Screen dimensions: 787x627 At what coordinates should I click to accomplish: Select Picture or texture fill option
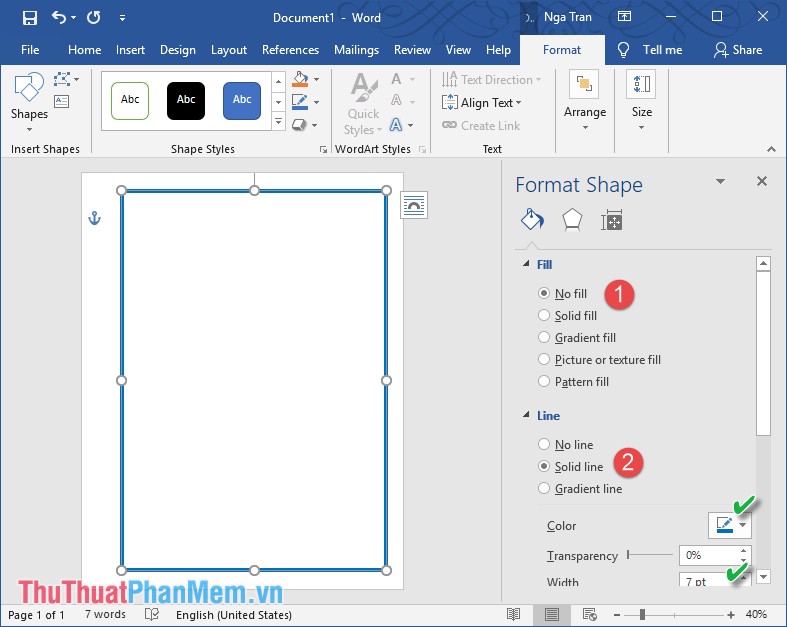[x=599, y=360]
